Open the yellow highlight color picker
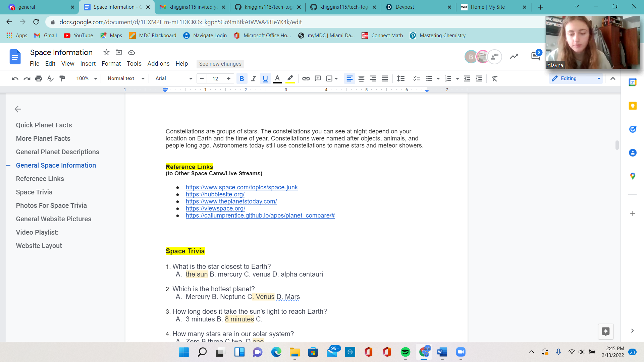The width and height of the screenshot is (644, 362). pyautogui.click(x=290, y=78)
